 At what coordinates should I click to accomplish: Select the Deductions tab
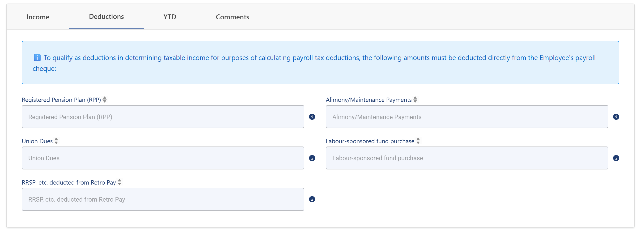106,17
